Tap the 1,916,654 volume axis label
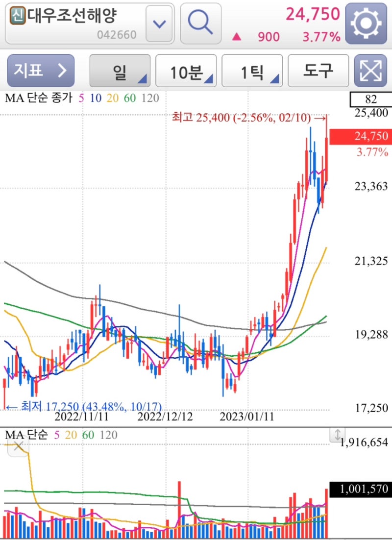The width and height of the screenshot is (392, 540). coord(364,442)
